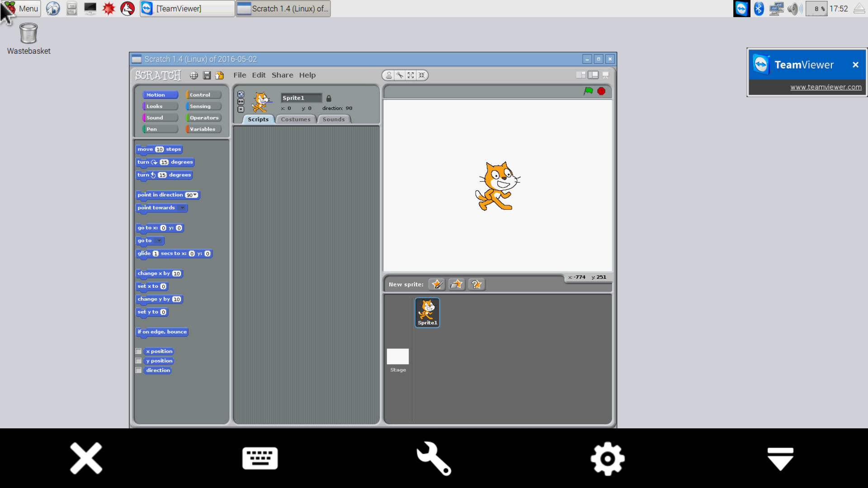The height and width of the screenshot is (488, 868).
Task: Set rotation style to can rotate
Action: click(x=241, y=94)
